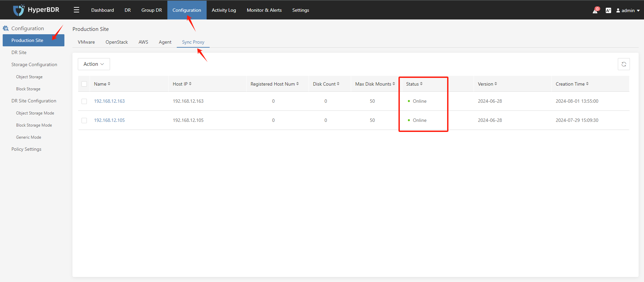Click the HyperBDR shield logo
644x282 pixels.
point(18,10)
